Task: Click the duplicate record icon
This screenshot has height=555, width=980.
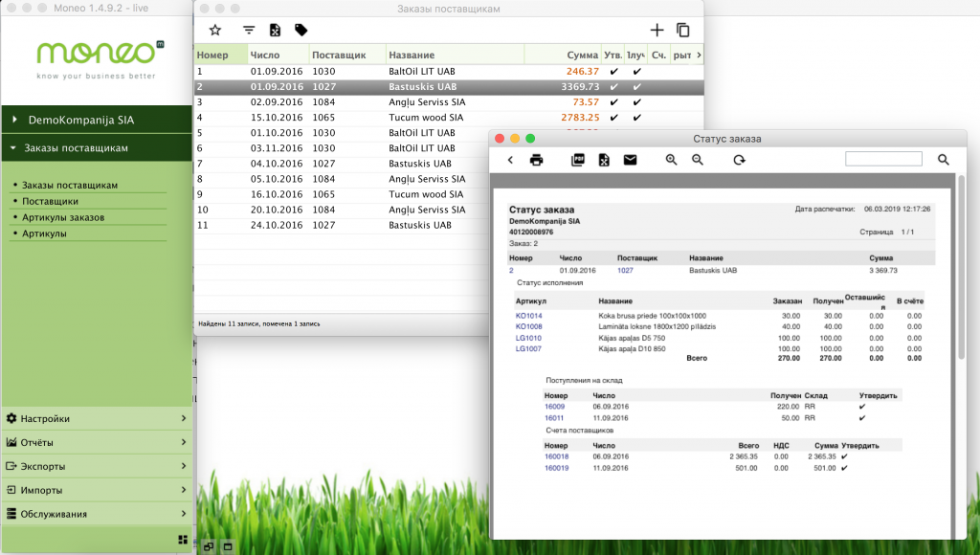Action: coord(683,31)
